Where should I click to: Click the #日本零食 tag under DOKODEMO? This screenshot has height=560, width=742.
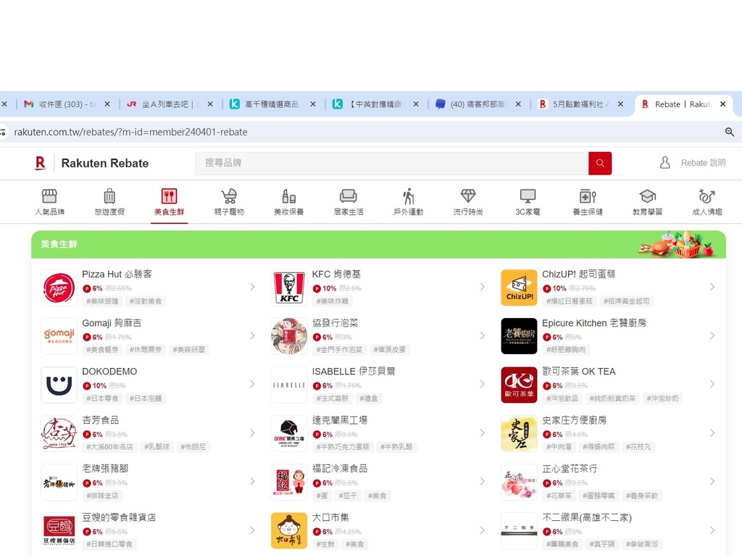102,398
